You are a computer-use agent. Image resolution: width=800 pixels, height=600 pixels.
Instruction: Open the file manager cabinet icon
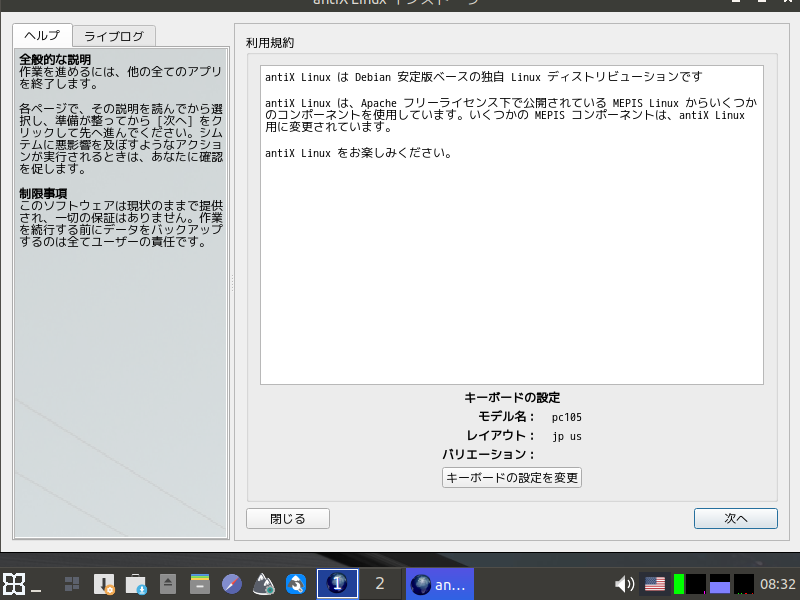200,584
